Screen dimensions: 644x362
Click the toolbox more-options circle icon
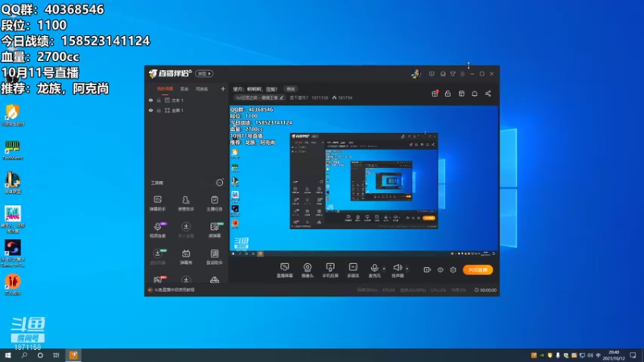(x=220, y=183)
